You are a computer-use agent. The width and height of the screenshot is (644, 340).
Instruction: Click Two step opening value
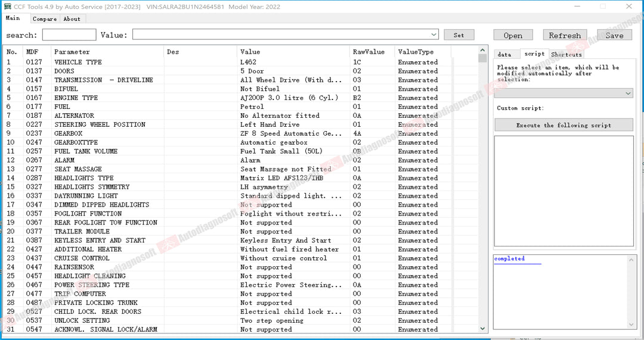coord(272,320)
